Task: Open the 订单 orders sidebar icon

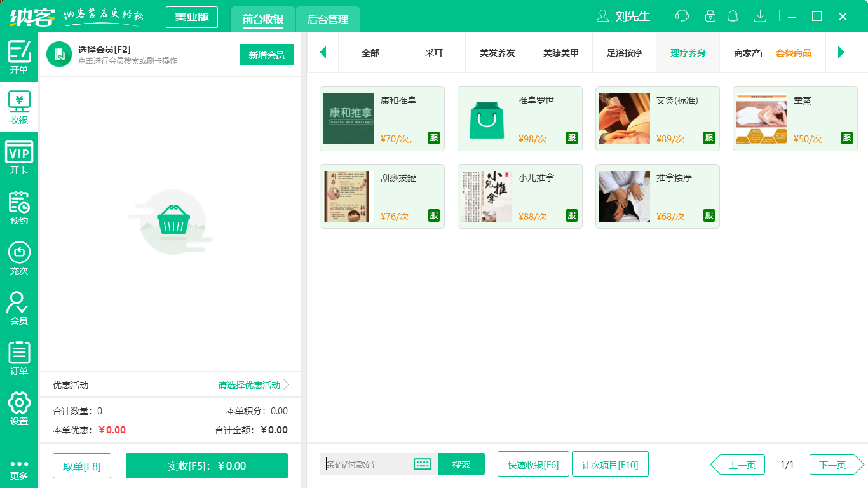Action: pos(19,358)
